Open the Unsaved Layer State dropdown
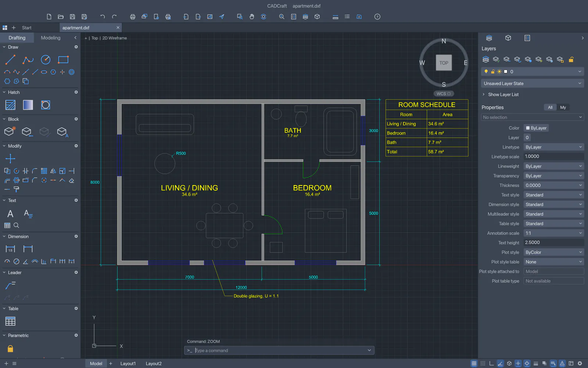588x368 pixels. point(533,84)
